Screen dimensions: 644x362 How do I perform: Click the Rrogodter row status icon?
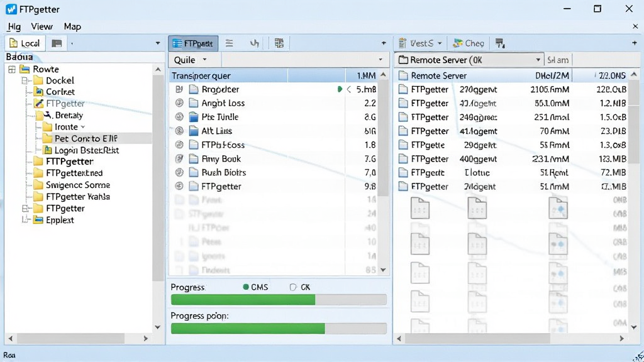click(x=179, y=89)
